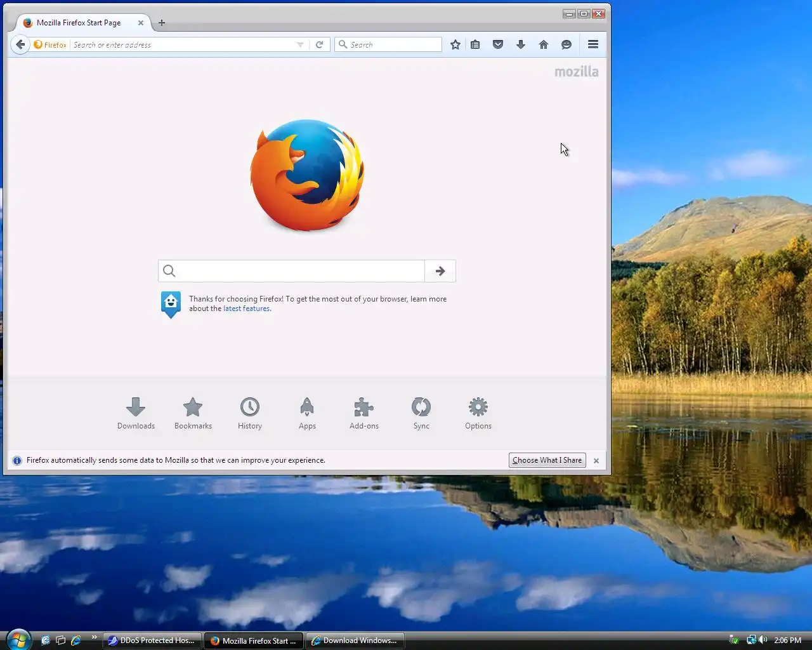The width and height of the screenshot is (812, 650).
Task: Dismiss the data sharing notification bar
Action: coord(596,461)
